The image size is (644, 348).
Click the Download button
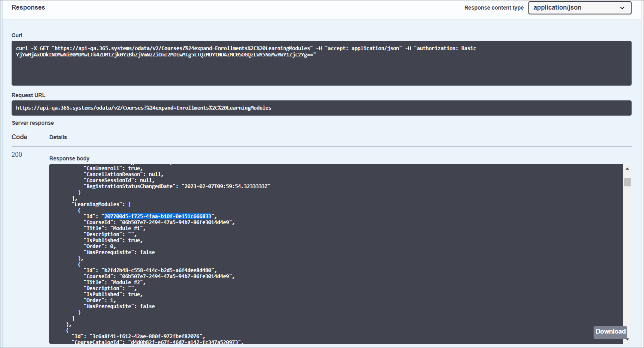point(610,332)
